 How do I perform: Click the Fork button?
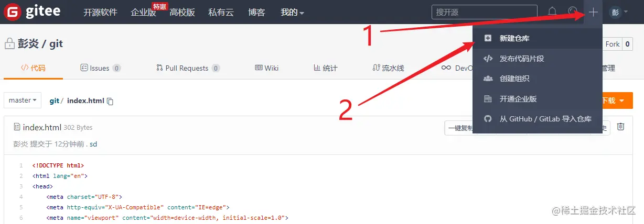tap(613, 44)
